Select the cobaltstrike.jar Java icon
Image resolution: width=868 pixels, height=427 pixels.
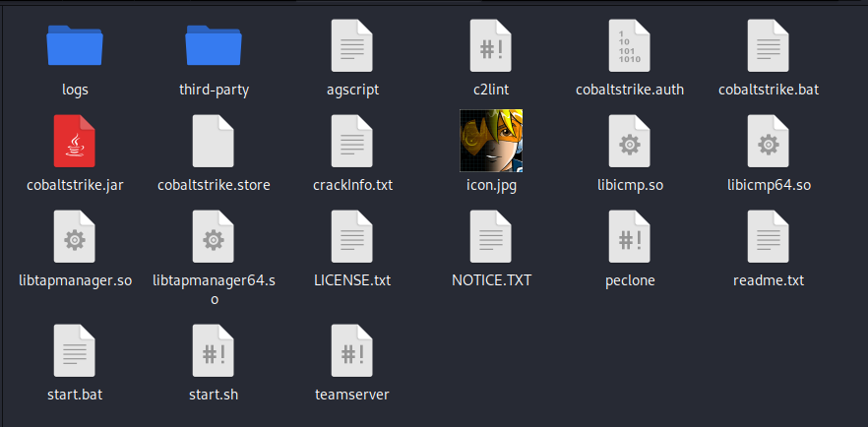pyautogui.click(x=74, y=141)
